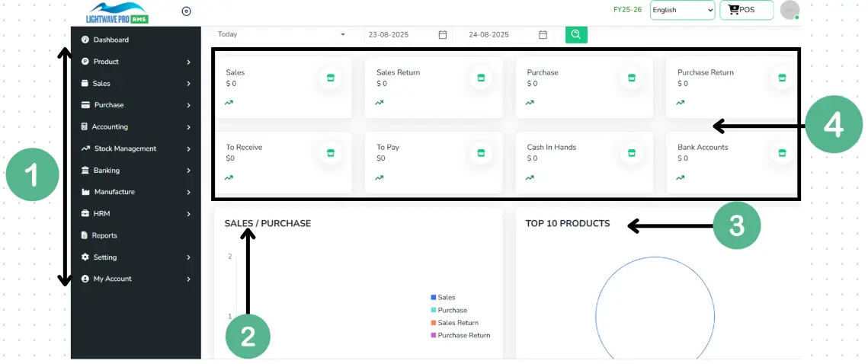This screenshot has height=364, width=868.
Task: Click the trend arrow icon on To Pay card
Action: pos(380,177)
